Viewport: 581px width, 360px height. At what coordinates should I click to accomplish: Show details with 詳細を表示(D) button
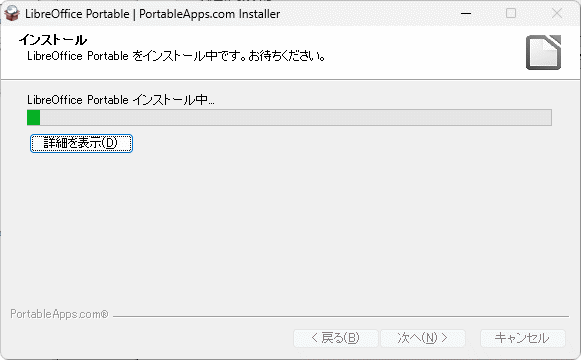(81, 143)
